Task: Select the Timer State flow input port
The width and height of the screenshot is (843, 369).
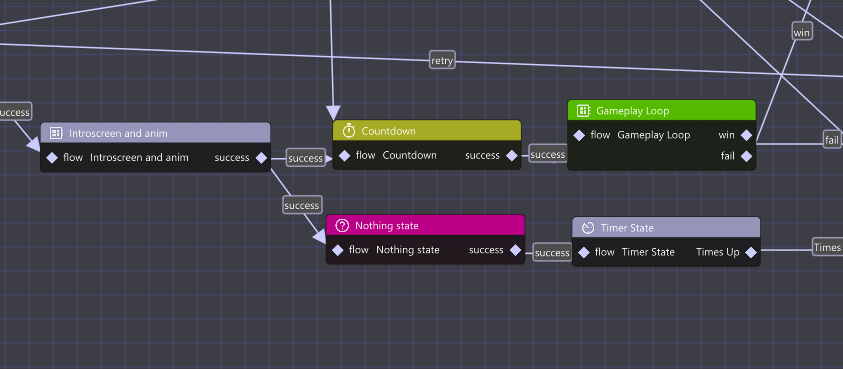Action: [583, 252]
